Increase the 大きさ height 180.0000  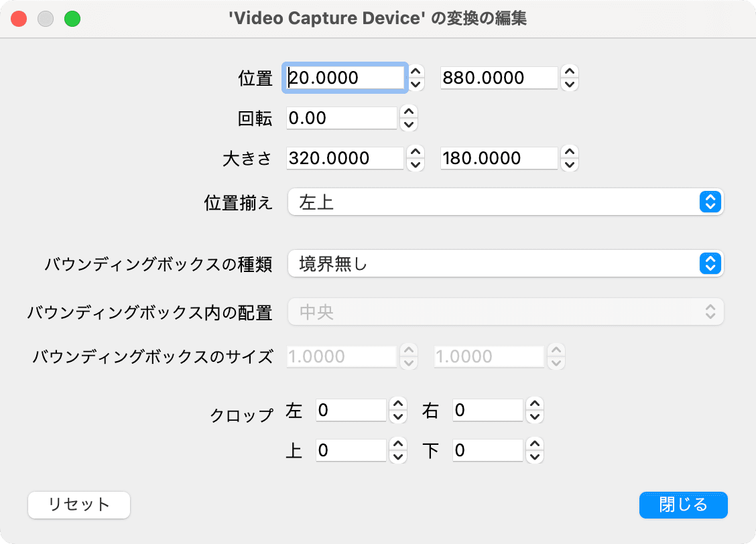(570, 152)
